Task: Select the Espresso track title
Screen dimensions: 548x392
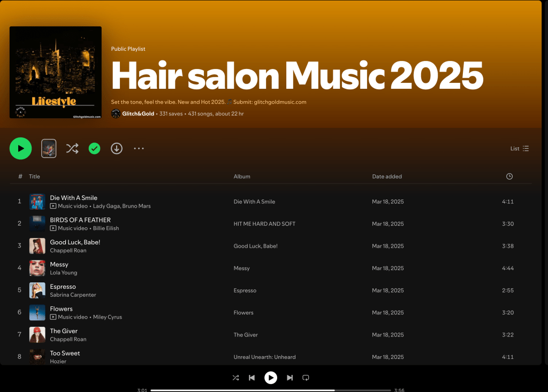Action: 63,287
